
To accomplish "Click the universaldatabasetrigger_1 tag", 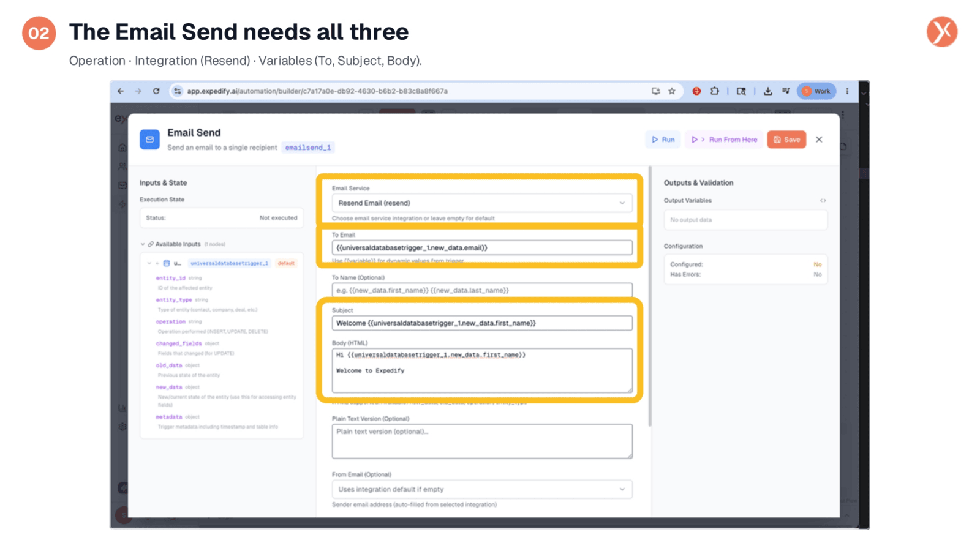I will click(229, 263).
